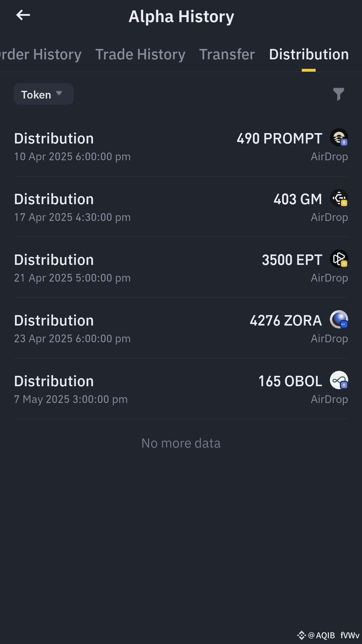Open the Transfer tab

(x=227, y=55)
